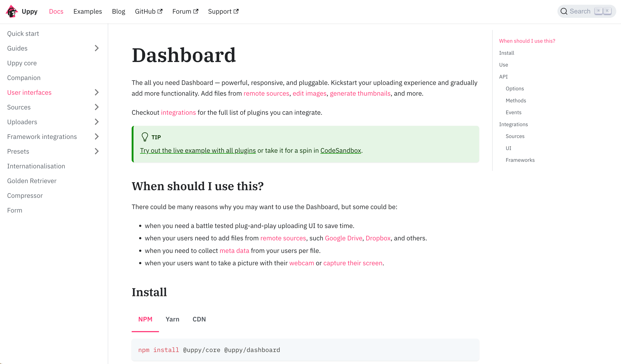The width and height of the screenshot is (621, 364).
Task: Click the search icon
Action: coord(564,11)
